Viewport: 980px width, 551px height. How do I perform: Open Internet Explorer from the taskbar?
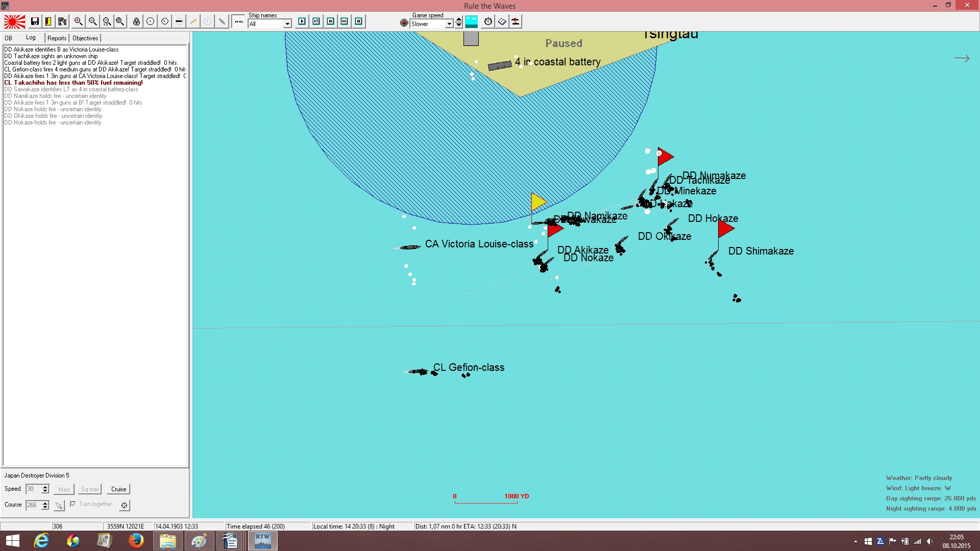point(41,541)
